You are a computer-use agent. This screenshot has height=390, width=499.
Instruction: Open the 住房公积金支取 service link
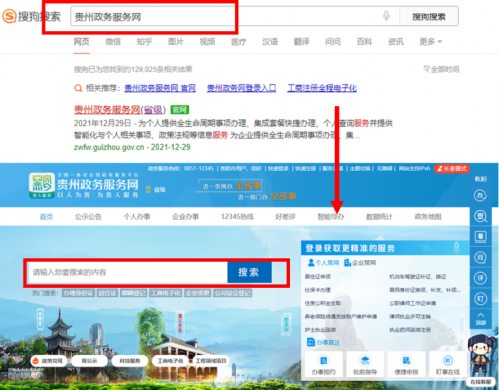(x=323, y=303)
